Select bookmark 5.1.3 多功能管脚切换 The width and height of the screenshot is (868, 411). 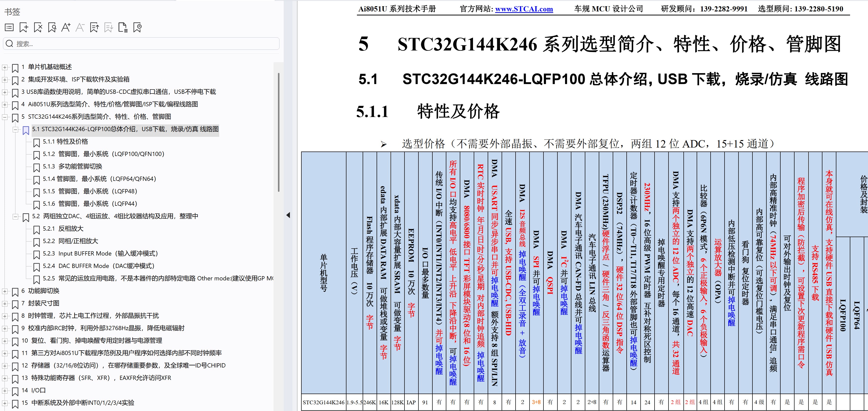[72, 167]
